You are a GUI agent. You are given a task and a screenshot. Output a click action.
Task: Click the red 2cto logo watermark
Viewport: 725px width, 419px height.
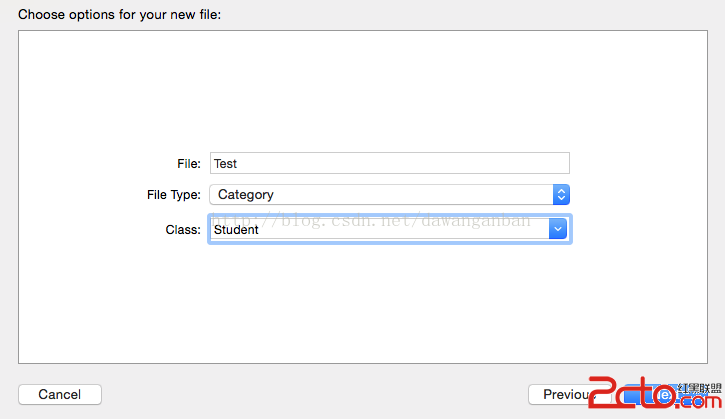coord(633,392)
